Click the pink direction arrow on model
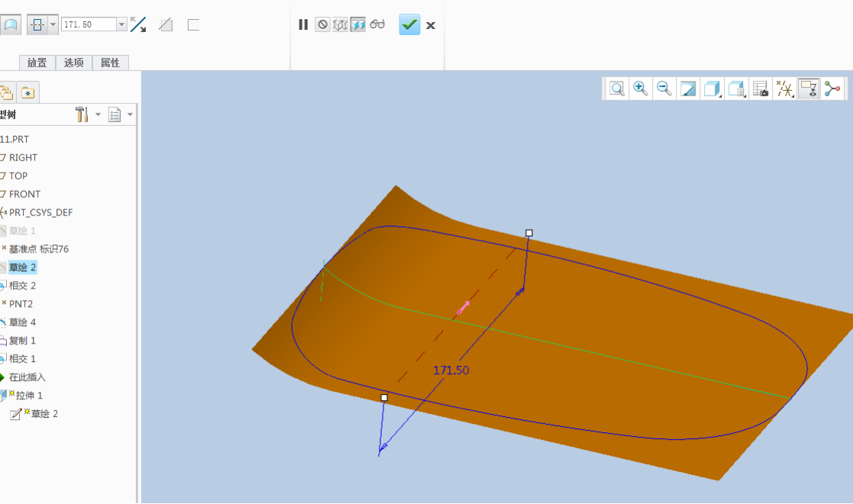The height and width of the screenshot is (504, 853). click(463, 308)
